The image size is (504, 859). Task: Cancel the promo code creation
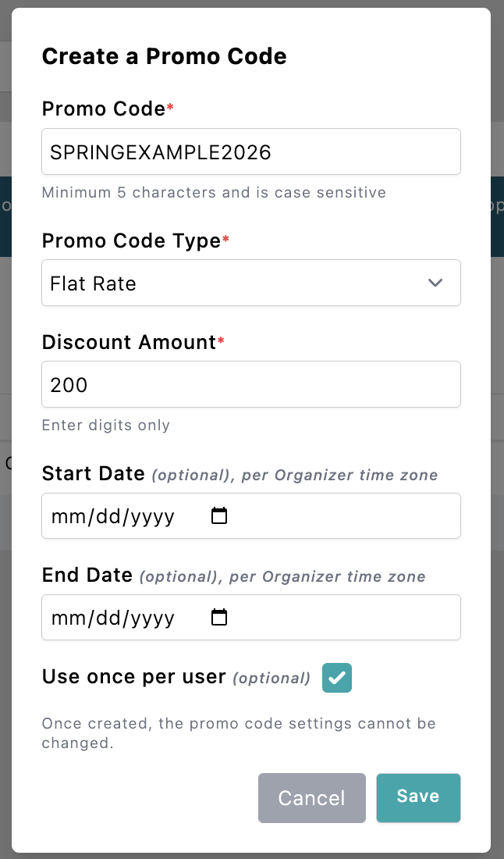click(311, 798)
